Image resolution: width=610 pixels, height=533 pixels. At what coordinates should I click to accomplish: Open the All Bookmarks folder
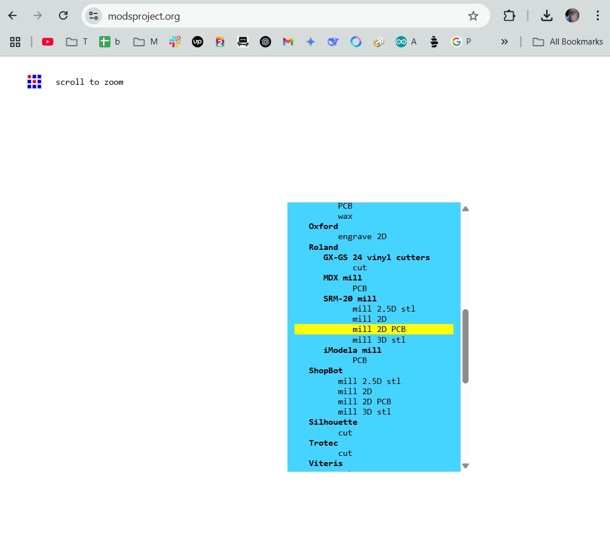(x=568, y=42)
